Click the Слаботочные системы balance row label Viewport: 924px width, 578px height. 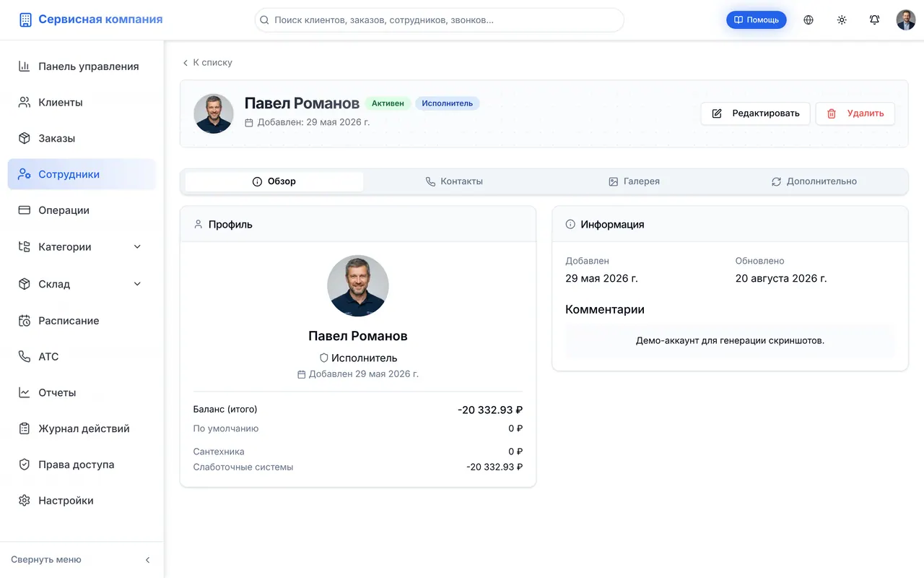[243, 467]
